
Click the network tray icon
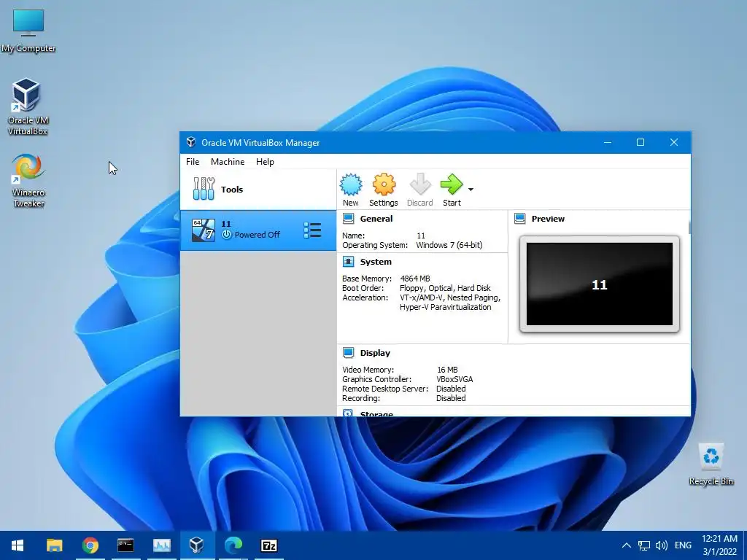644,545
